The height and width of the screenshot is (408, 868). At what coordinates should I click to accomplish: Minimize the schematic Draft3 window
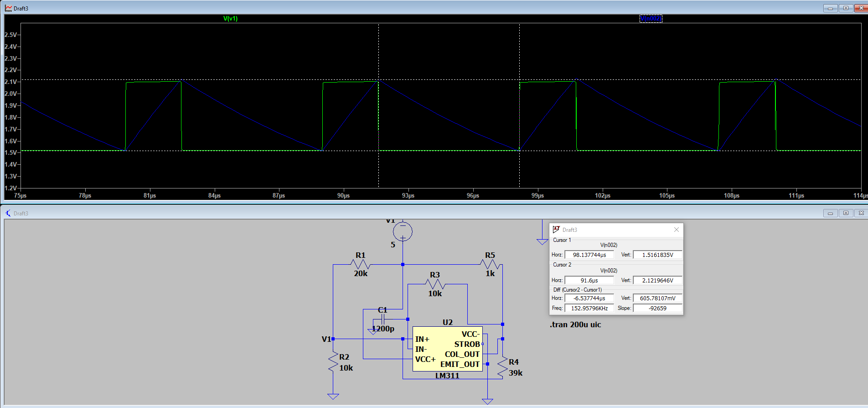[x=830, y=213]
